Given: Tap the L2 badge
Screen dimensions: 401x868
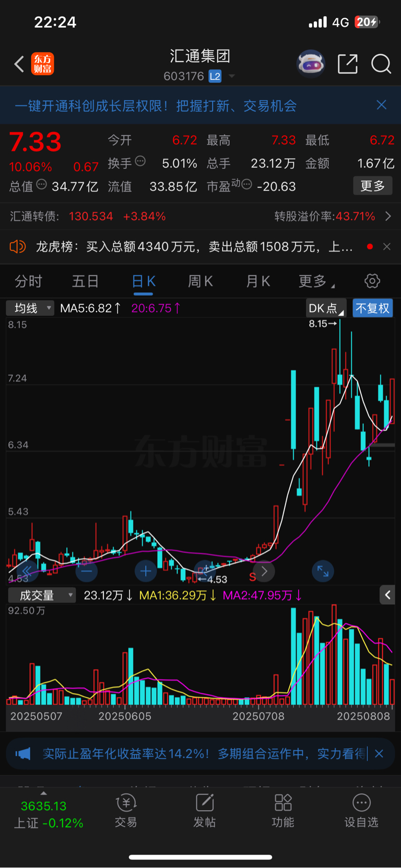Looking at the screenshot, I should pyautogui.click(x=215, y=76).
